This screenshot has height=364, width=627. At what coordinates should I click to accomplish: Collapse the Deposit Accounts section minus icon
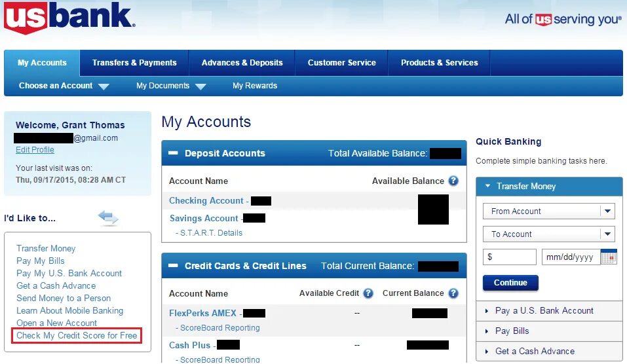click(x=173, y=153)
